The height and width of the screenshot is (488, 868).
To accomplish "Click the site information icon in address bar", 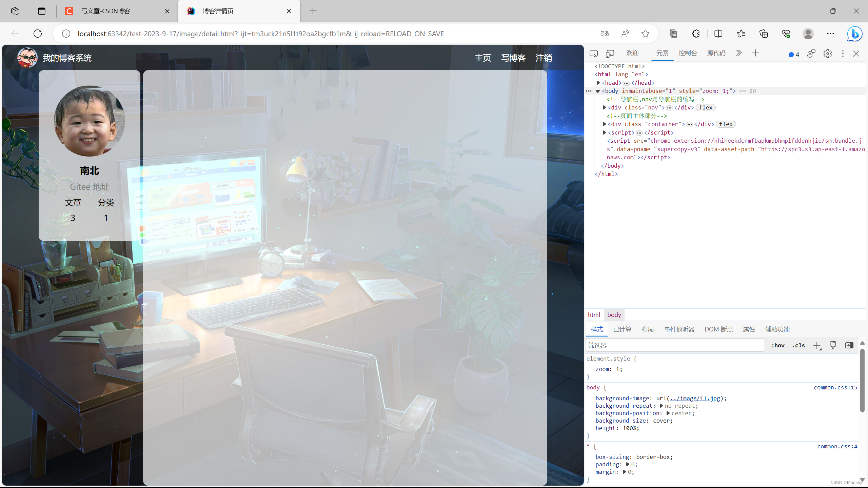I will tap(66, 34).
